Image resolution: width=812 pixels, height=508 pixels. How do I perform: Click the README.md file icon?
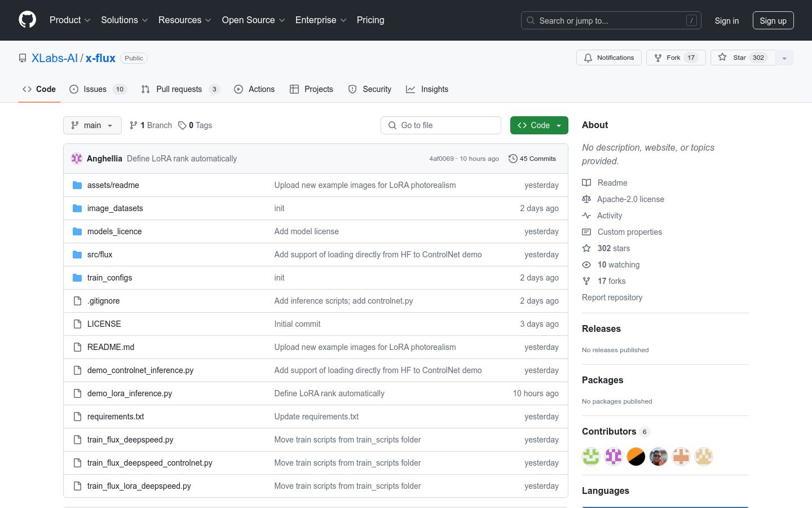(x=77, y=347)
